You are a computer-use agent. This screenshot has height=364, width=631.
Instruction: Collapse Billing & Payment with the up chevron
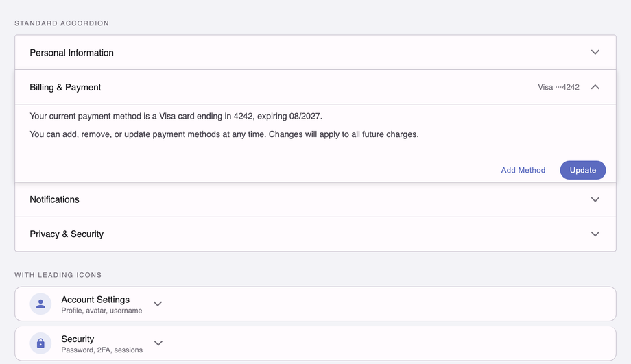click(x=595, y=87)
